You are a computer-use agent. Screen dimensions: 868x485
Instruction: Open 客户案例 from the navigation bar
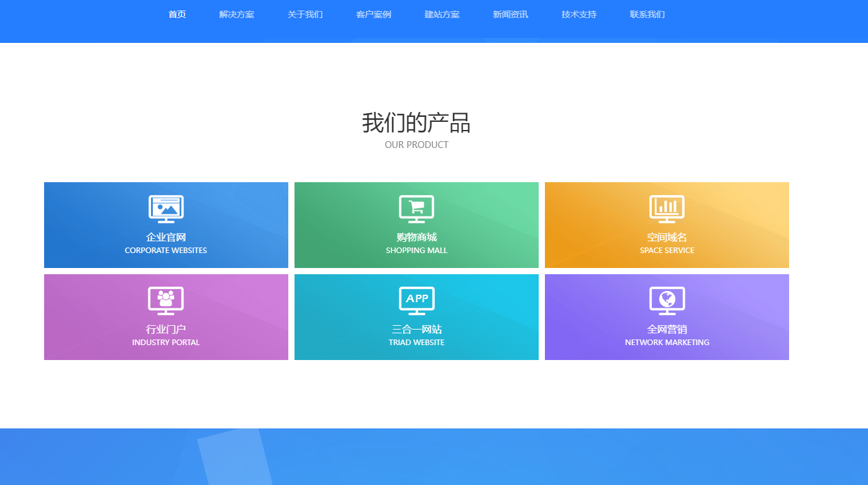(x=373, y=14)
